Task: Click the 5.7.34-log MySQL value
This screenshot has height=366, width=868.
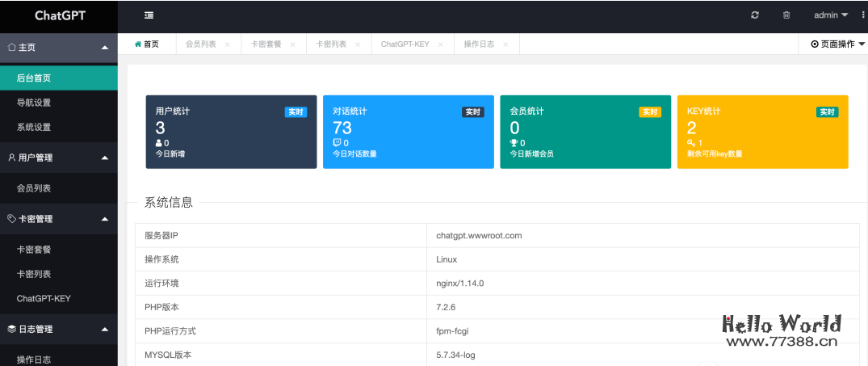Action: [x=455, y=355]
